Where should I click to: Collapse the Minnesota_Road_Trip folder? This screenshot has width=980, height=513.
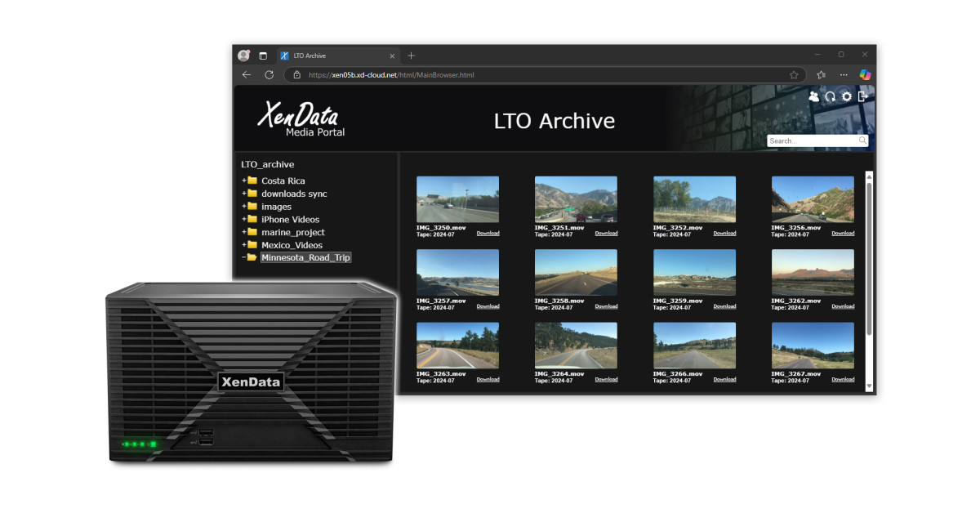pos(243,257)
